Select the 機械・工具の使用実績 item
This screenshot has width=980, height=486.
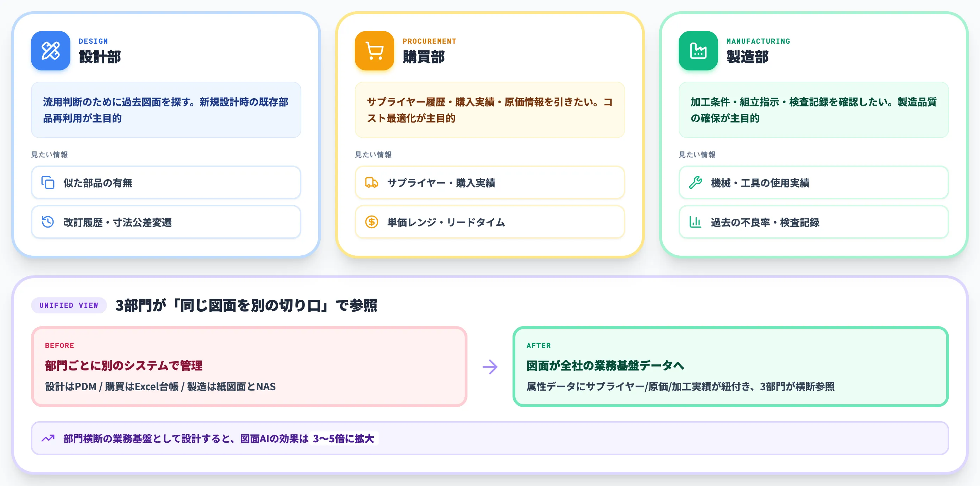click(x=813, y=183)
